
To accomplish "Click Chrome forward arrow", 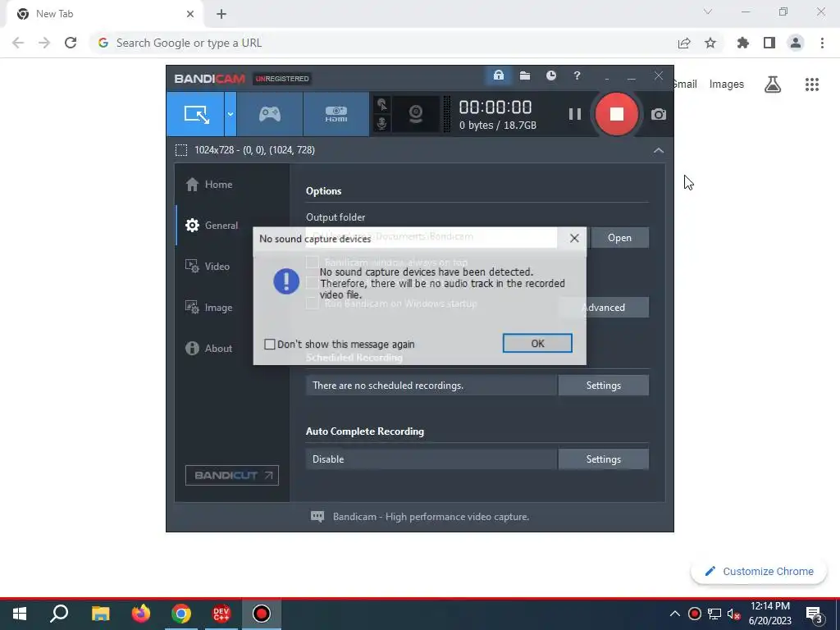I will (44, 43).
